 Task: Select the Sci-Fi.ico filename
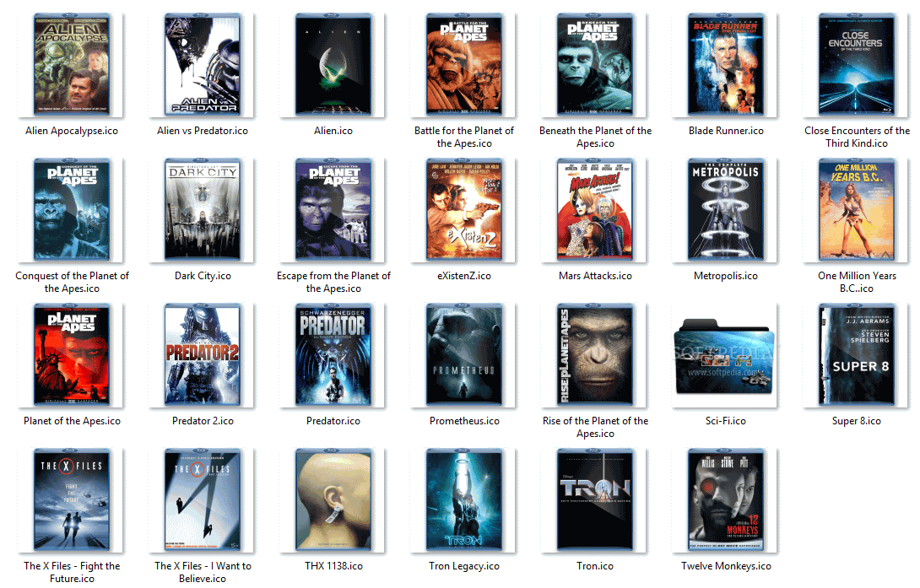726,421
